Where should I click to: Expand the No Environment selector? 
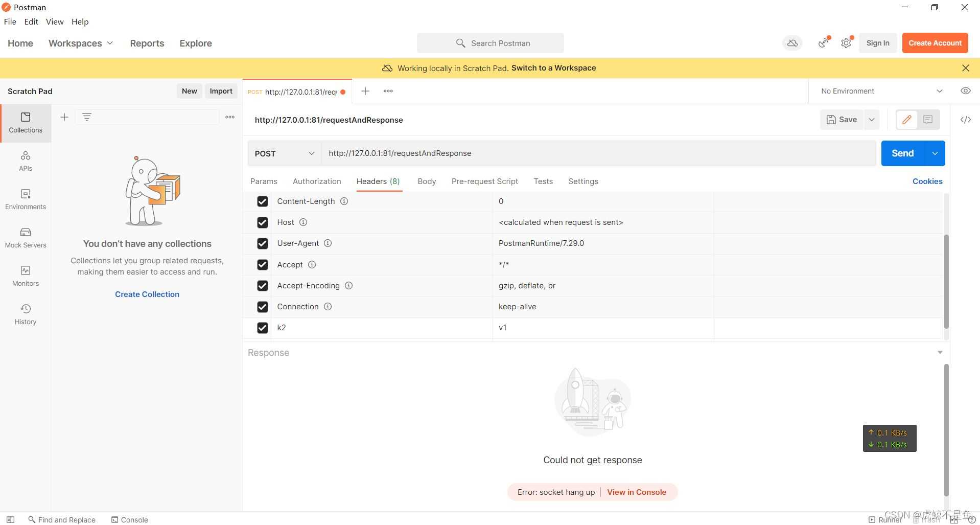(881, 91)
